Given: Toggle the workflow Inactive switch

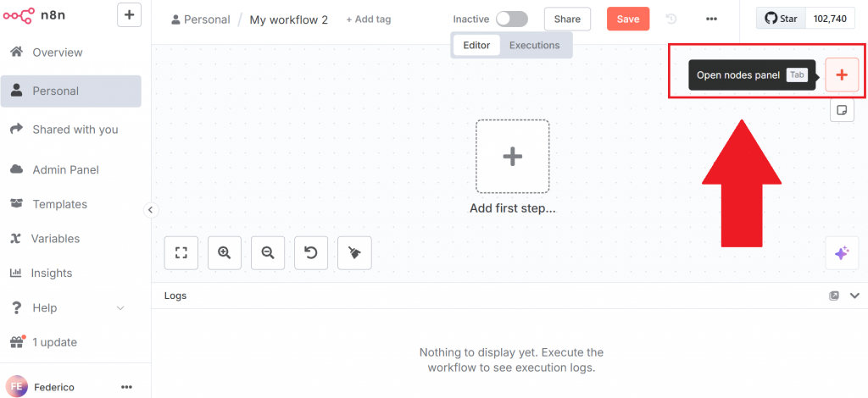Looking at the screenshot, I should point(511,19).
